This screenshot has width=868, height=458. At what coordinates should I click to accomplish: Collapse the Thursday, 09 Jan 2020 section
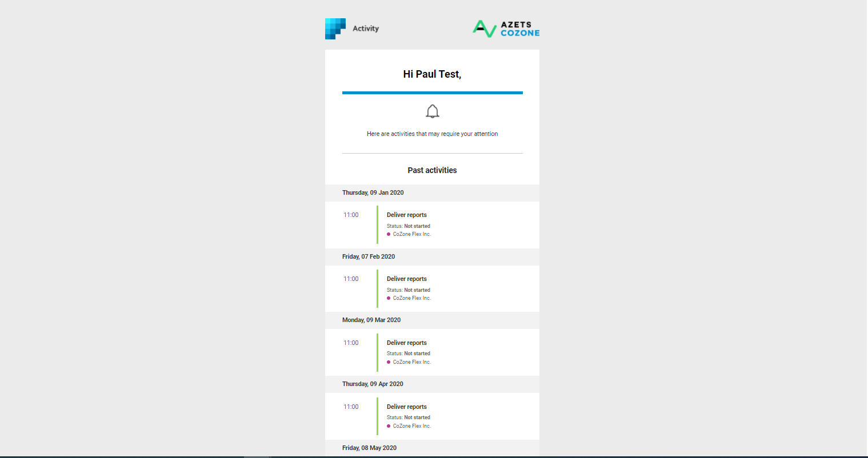coord(373,192)
